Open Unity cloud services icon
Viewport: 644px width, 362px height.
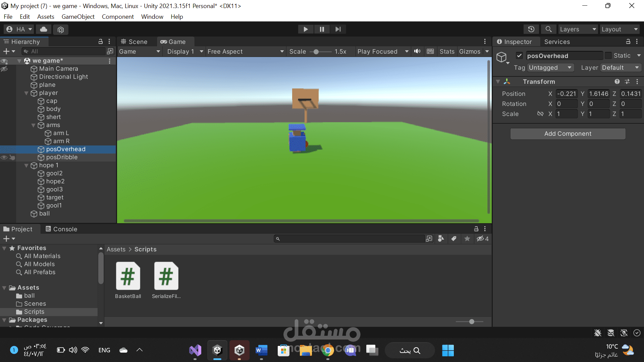point(44,29)
